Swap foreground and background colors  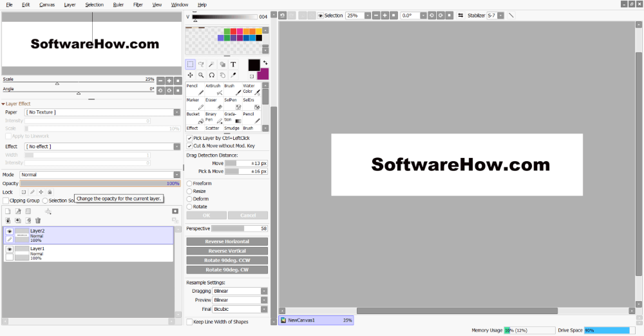click(265, 63)
